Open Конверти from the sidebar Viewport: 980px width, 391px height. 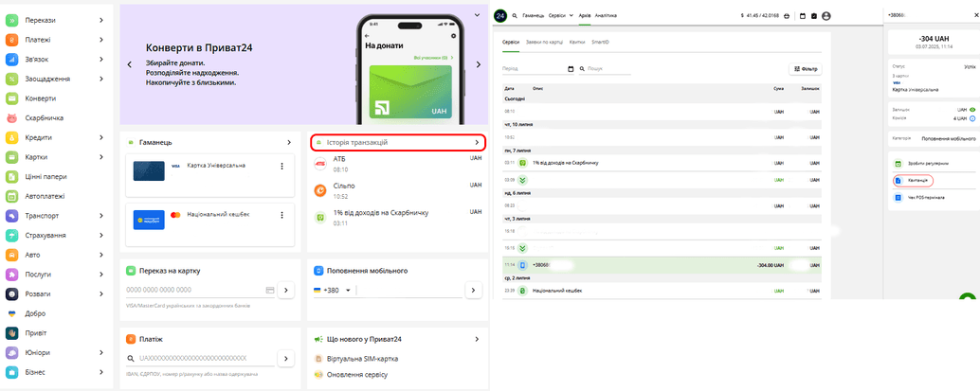40,98
